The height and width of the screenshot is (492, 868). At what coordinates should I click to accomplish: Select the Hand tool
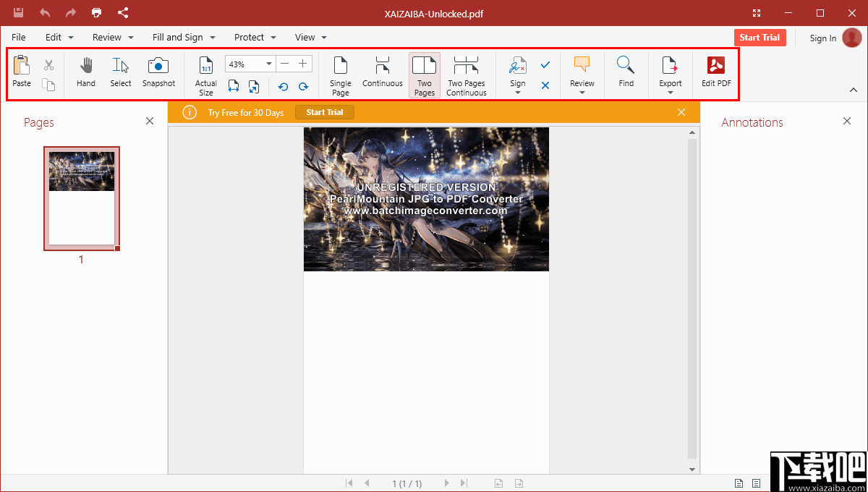click(x=85, y=72)
